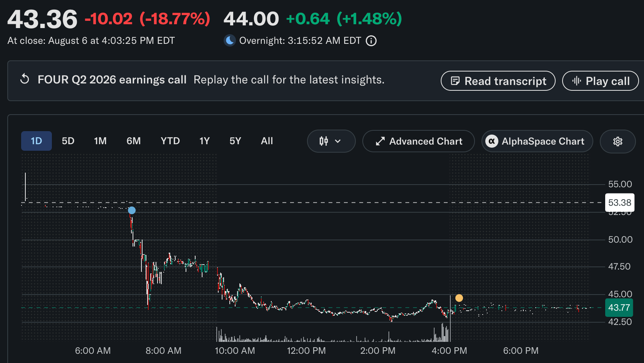Show the 5Y time range
The width and height of the screenshot is (644, 363).
235,141
